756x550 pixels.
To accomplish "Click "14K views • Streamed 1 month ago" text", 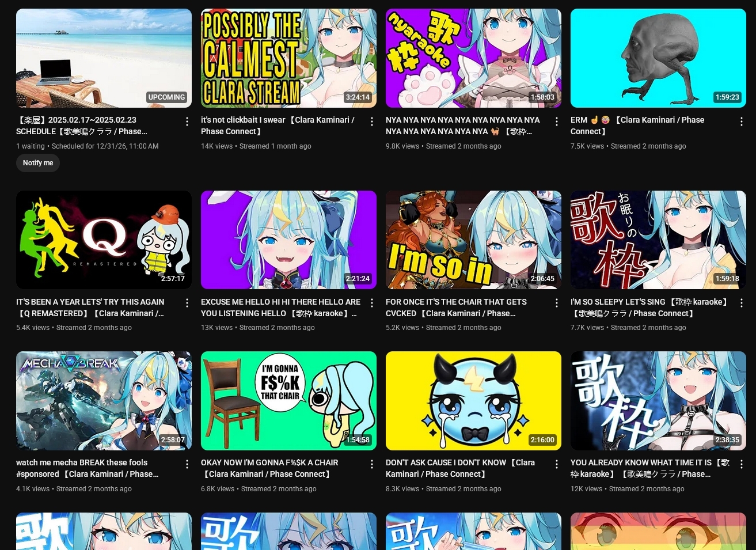I will point(256,146).
